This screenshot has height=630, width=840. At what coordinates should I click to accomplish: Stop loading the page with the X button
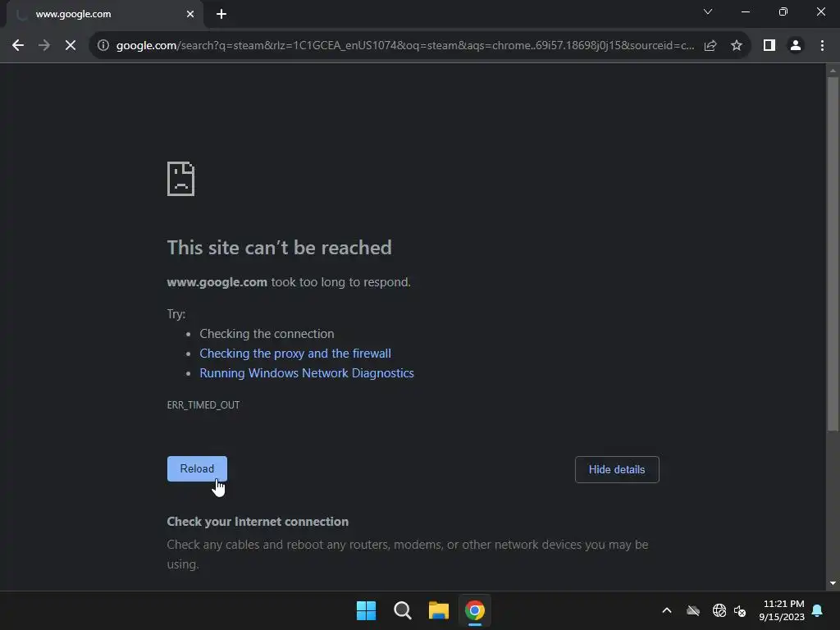point(71,46)
